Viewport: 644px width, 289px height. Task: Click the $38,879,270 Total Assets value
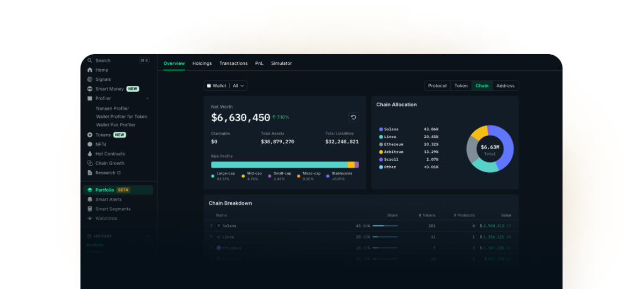tap(277, 142)
